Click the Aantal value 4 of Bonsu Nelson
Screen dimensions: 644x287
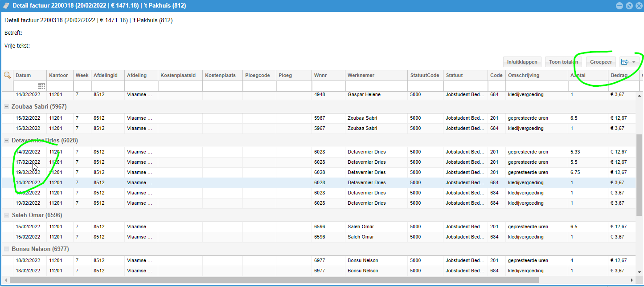[x=572, y=260]
